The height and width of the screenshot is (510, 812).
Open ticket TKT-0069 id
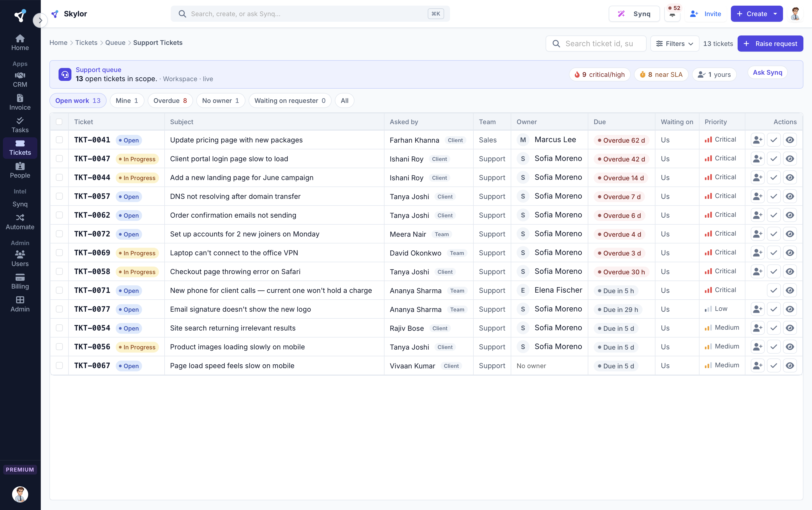[x=92, y=253]
